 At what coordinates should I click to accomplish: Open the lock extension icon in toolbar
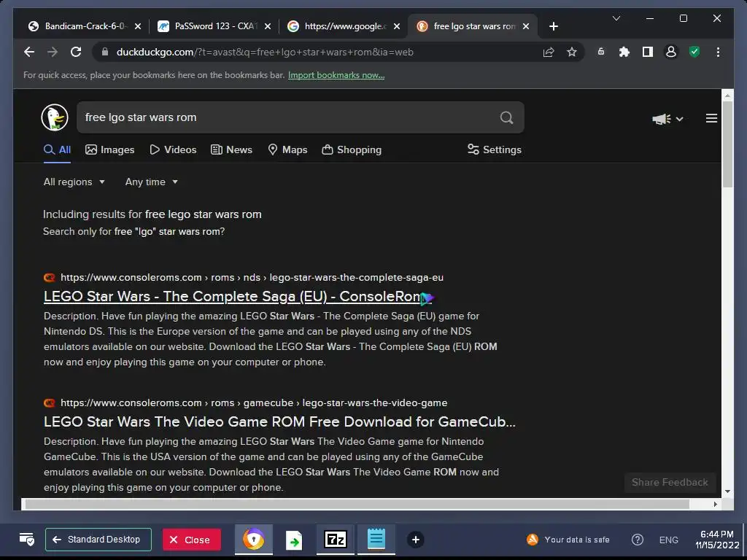tap(601, 52)
